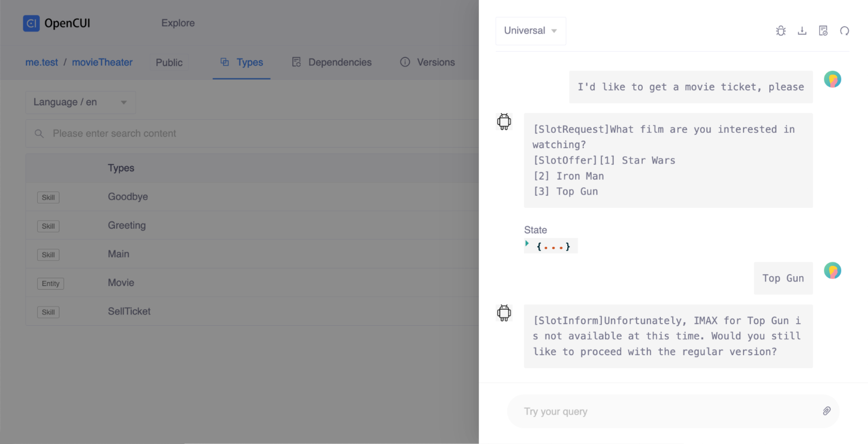Open the test cases document icon
868x444 pixels.
824,31
